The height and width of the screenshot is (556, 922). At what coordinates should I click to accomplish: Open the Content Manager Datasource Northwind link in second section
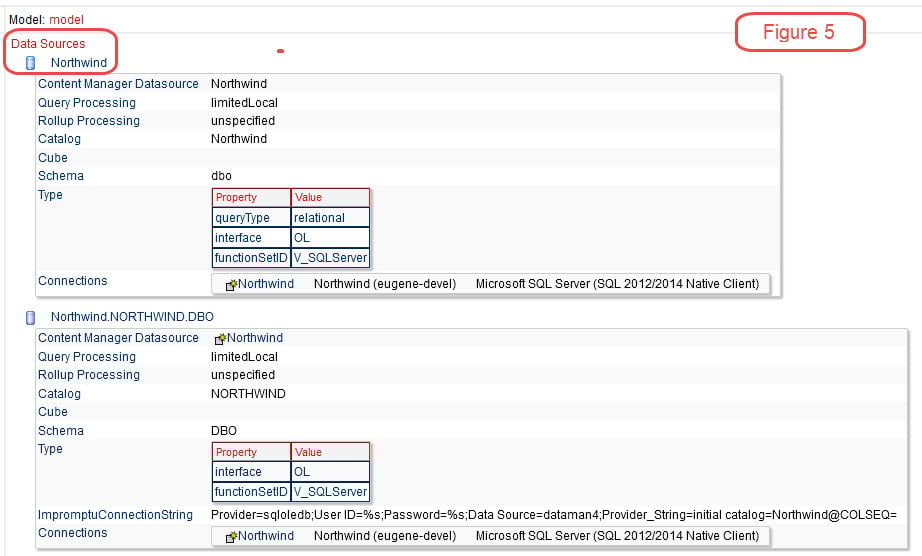coord(255,338)
